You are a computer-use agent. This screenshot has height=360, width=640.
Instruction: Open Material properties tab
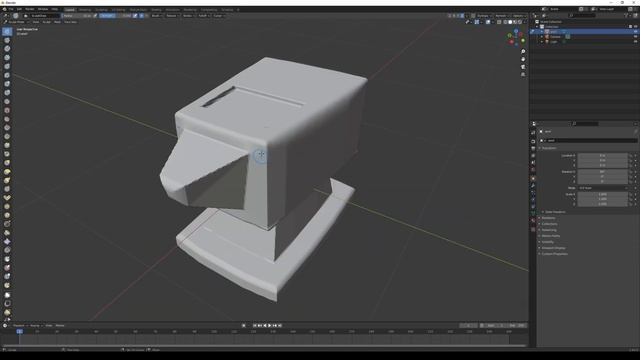coord(533,221)
